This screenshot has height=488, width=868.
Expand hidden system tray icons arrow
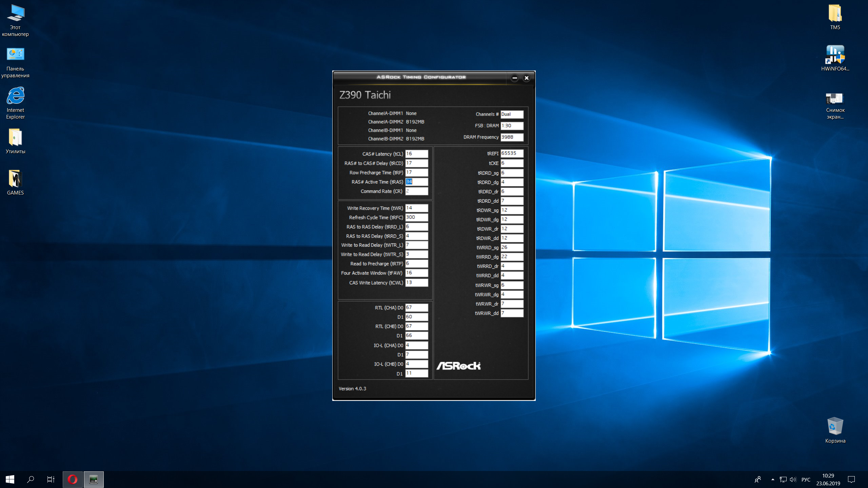click(x=773, y=479)
